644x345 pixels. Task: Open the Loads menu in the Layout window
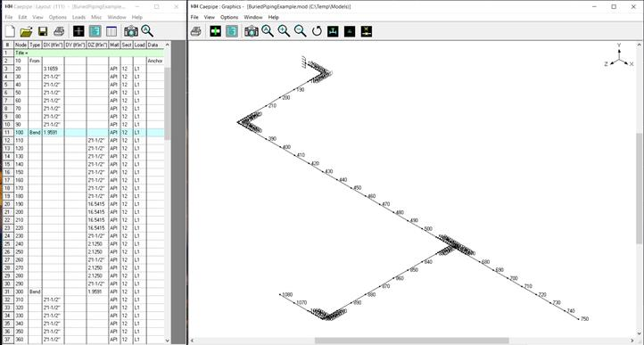(x=78, y=17)
